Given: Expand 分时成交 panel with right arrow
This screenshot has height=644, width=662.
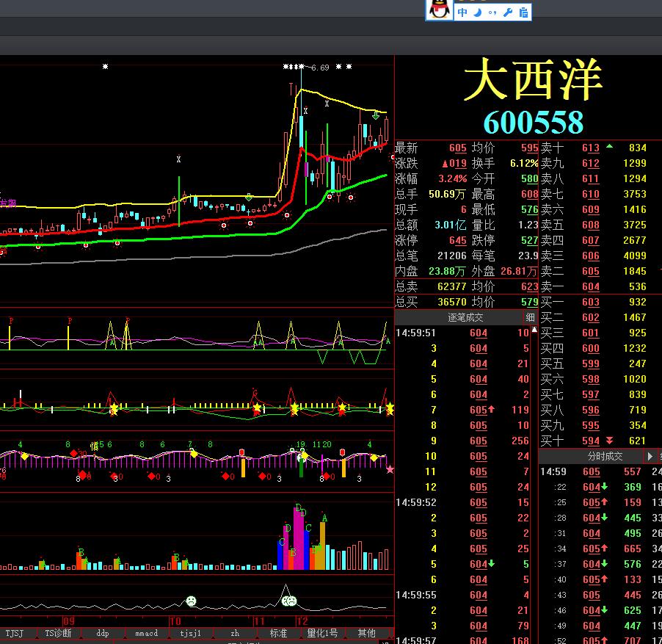Looking at the screenshot, I should tap(650, 456).
